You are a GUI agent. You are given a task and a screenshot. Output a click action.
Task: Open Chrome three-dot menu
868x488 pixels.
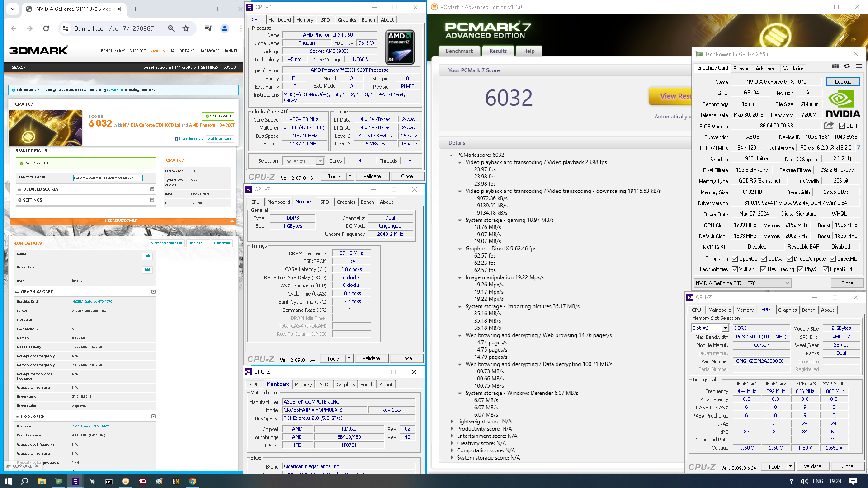pos(241,28)
